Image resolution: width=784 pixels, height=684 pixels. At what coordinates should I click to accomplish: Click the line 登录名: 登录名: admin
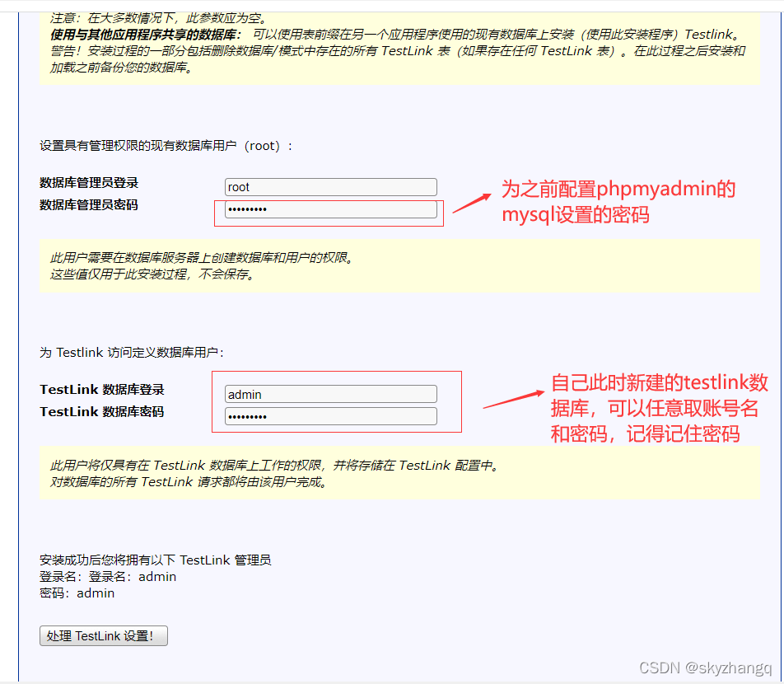(108, 576)
